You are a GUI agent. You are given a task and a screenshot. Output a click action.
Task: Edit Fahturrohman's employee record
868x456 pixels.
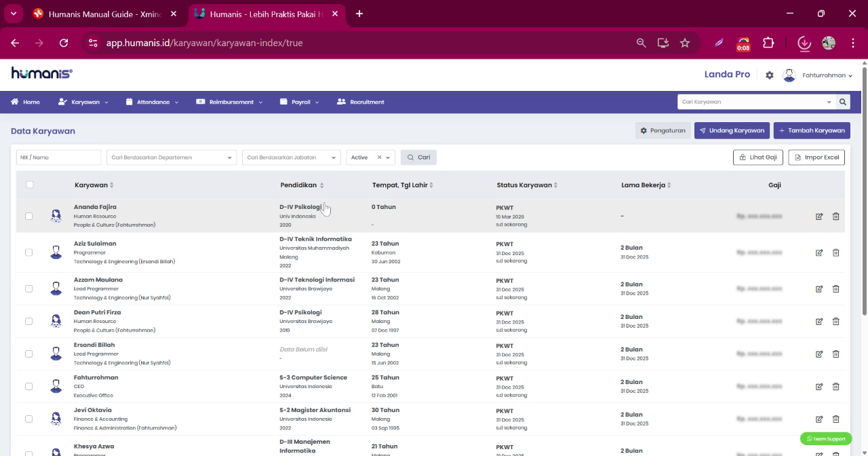pos(819,386)
